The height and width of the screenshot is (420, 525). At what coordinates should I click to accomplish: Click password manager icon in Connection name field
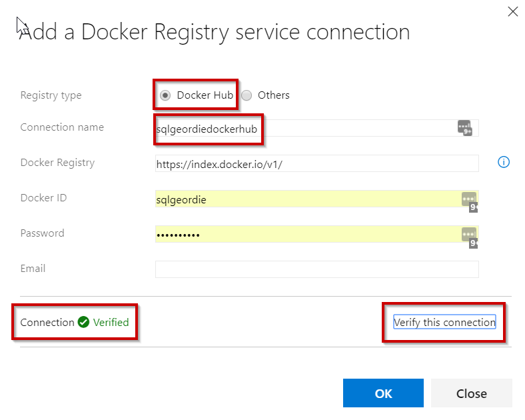[x=465, y=127]
